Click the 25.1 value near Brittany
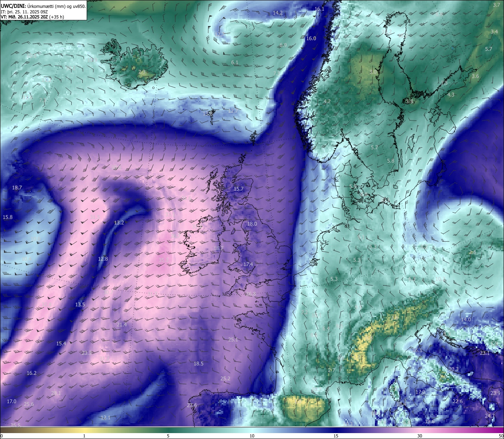The width and height of the screenshot is (504, 439). 233,339
